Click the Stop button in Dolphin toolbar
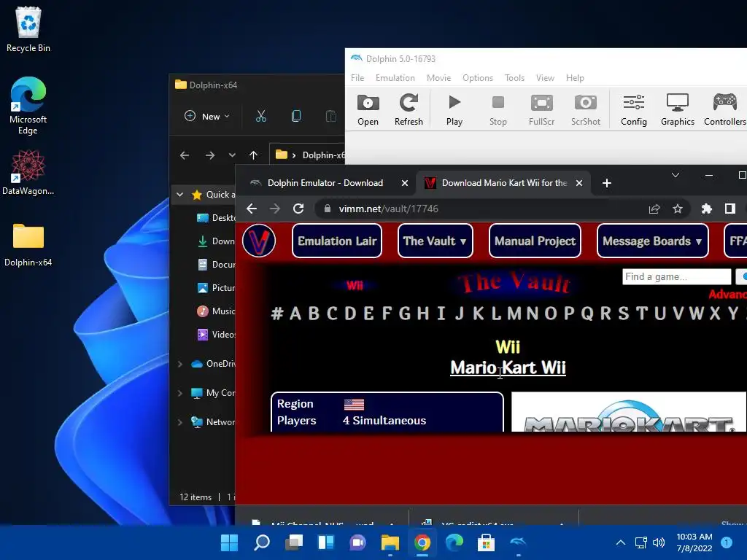This screenshot has width=747, height=560. click(x=498, y=110)
